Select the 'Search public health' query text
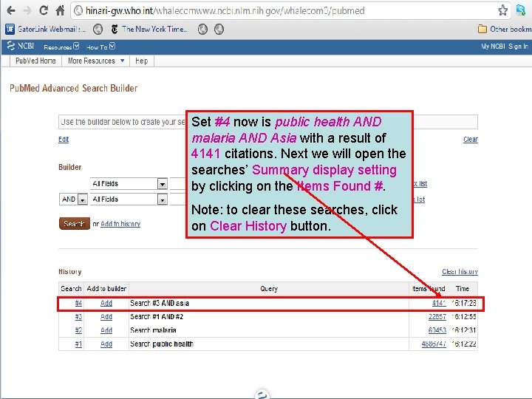 (162, 344)
